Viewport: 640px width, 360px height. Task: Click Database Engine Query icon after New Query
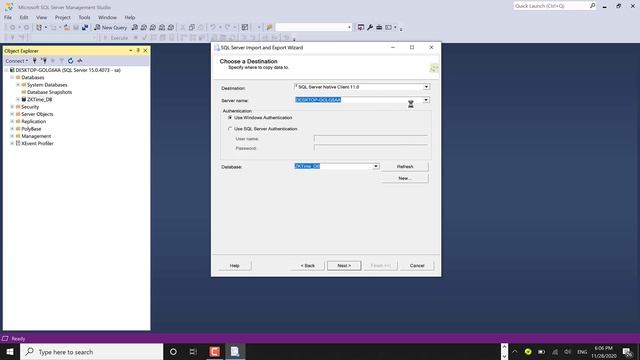point(135,27)
